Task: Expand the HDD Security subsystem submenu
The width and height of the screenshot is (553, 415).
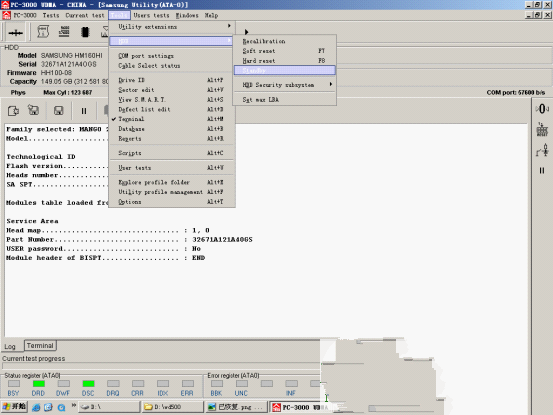Action: [284, 85]
